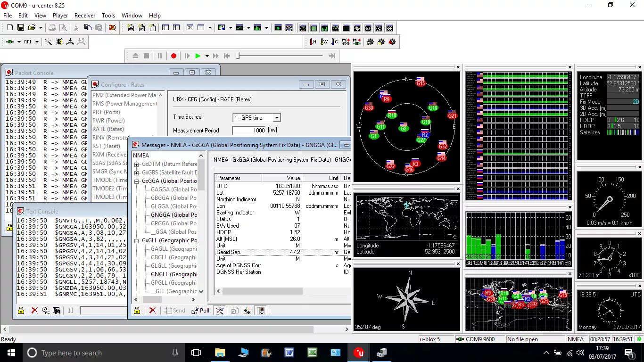Clear Text Console with red X icon

coord(34,311)
